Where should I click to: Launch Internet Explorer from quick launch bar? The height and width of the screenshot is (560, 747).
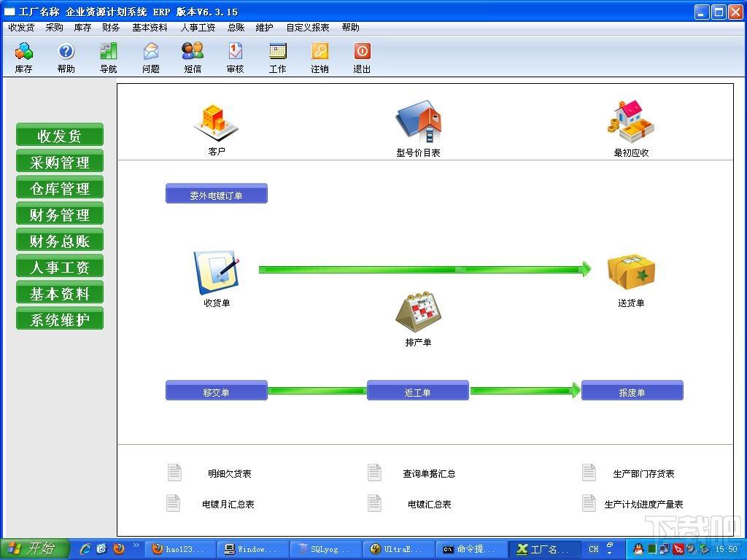(86, 549)
